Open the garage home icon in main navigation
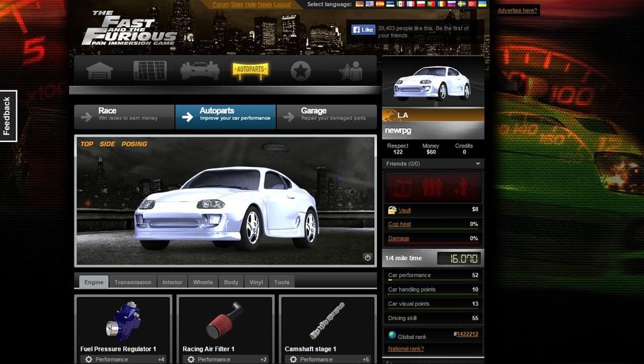This screenshot has width=644, height=364. (x=99, y=71)
